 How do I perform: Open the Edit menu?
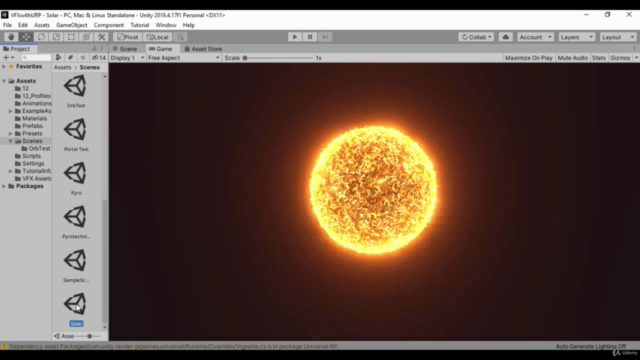23,25
